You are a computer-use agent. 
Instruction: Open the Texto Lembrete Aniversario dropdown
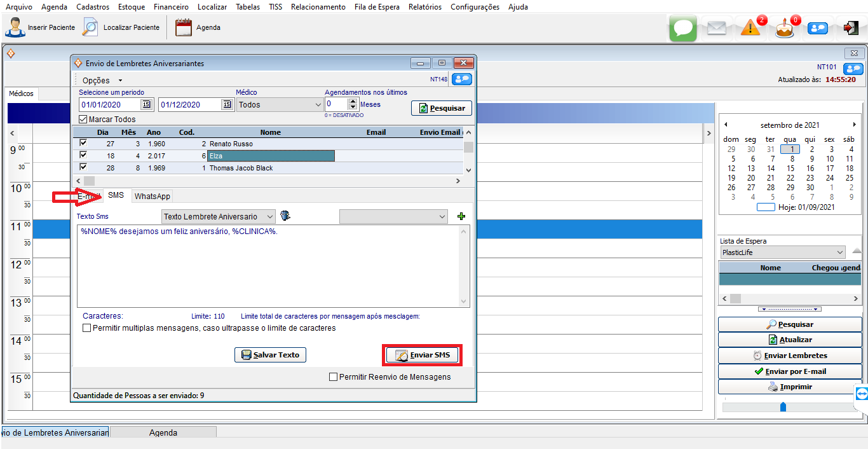219,217
